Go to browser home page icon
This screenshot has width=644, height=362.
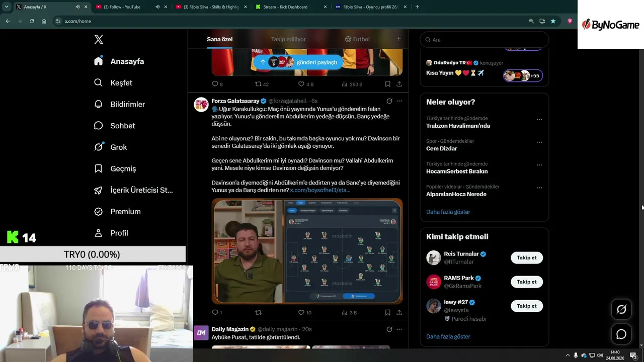click(44, 21)
